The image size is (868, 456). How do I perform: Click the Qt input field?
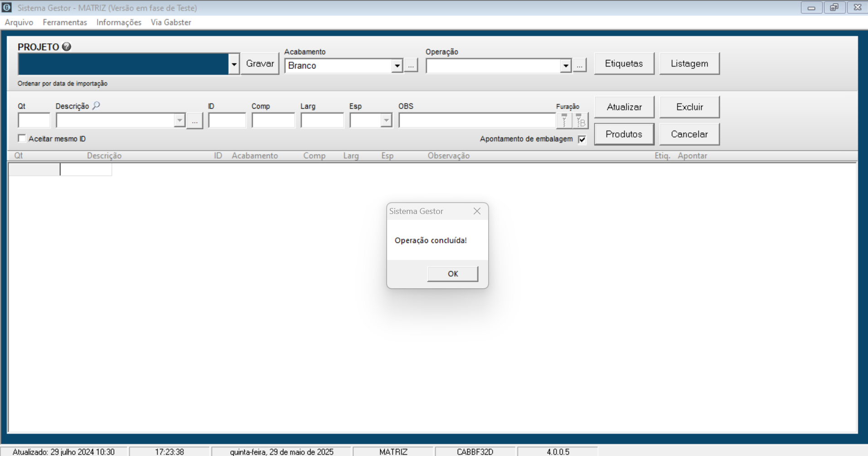click(x=34, y=121)
